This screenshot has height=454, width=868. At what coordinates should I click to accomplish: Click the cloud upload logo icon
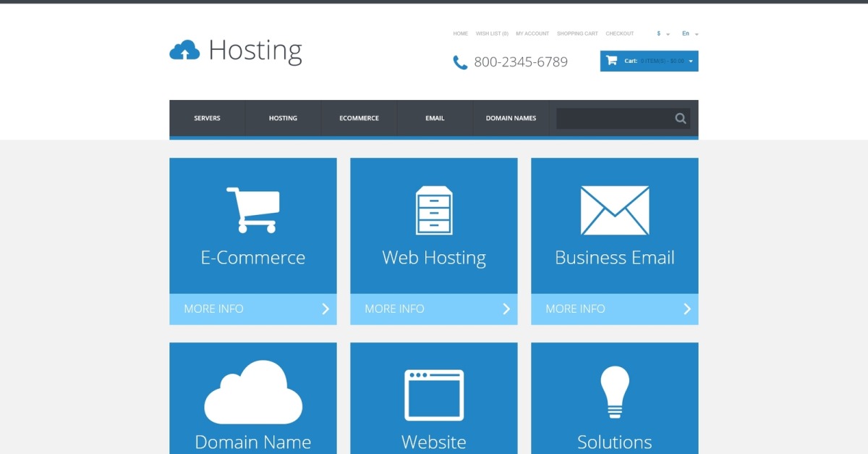[x=184, y=50]
